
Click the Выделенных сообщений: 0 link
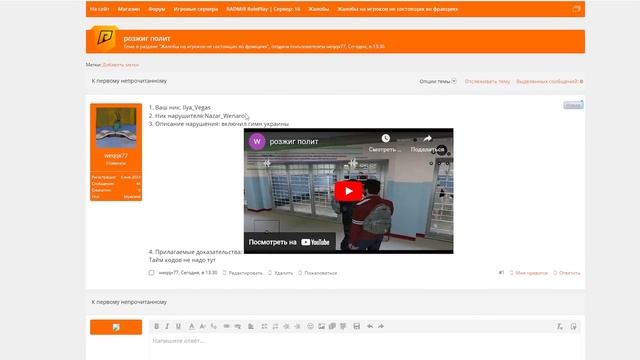[x=549, y=81]
